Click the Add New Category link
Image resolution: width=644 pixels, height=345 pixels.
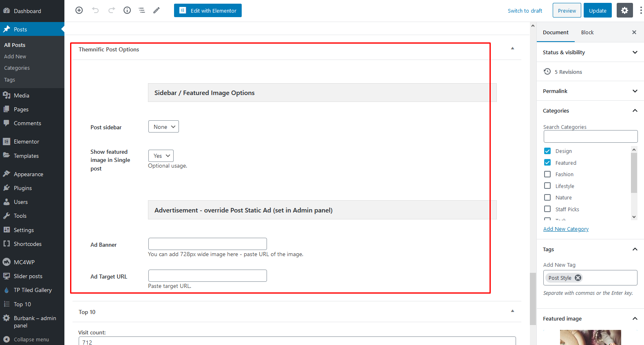coord(566,229)
